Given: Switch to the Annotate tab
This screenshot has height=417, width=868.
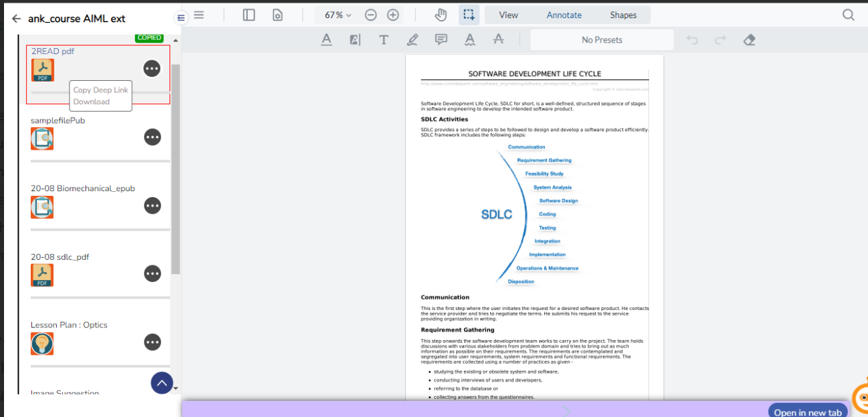Looking at the screenshot, I should tap(564, 15).
